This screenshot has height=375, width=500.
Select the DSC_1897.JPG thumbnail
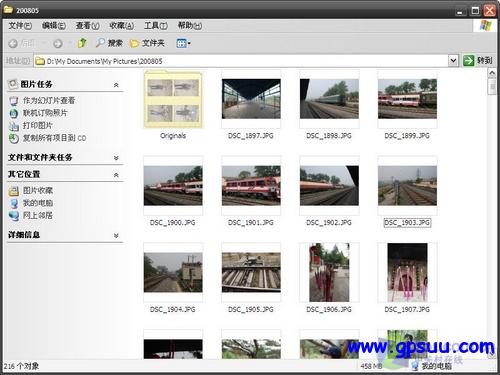coord(251,99)
